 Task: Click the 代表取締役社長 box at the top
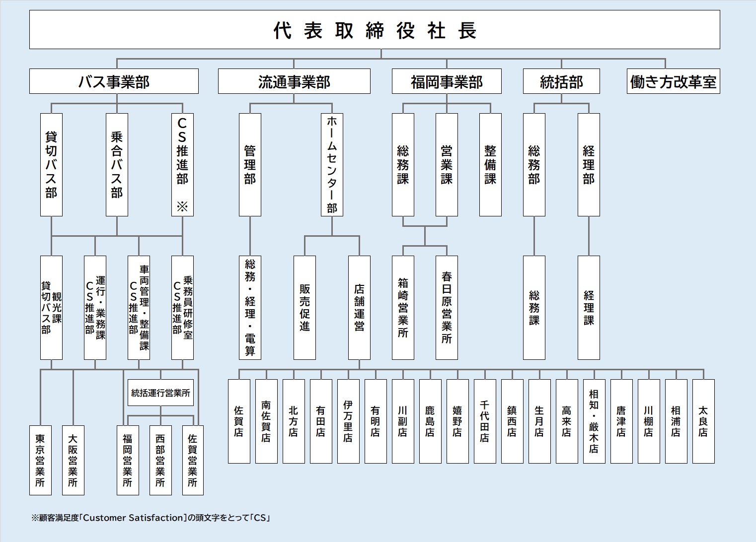tap(375, 30)
